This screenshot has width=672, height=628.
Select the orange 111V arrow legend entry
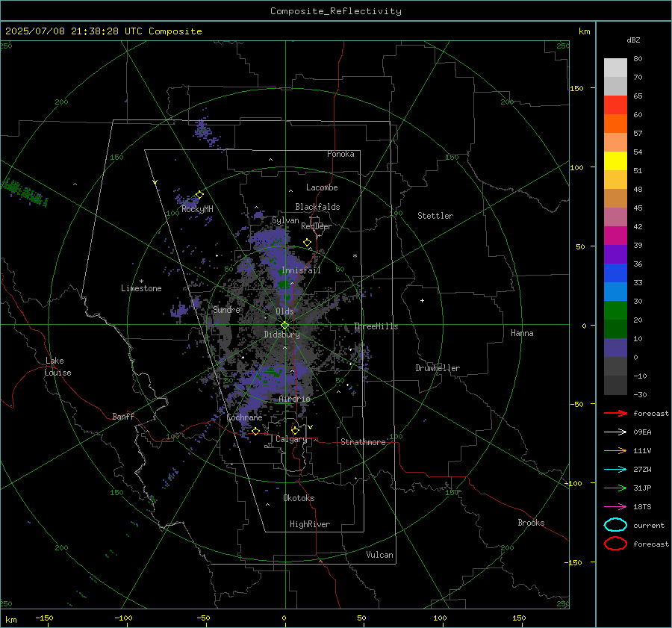pyautogui.click(x=615, y=450)
